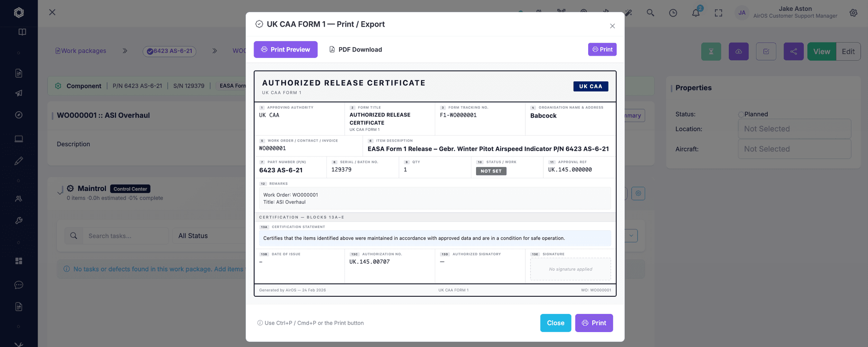
Task: Click the approval ref UK.145.000000
Action: [x=570, y=170]
